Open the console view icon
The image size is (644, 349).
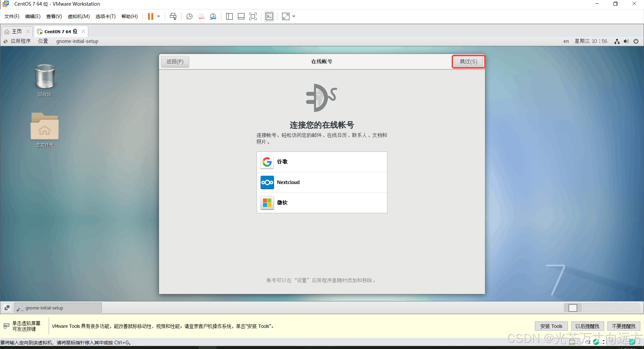[269, 16]
